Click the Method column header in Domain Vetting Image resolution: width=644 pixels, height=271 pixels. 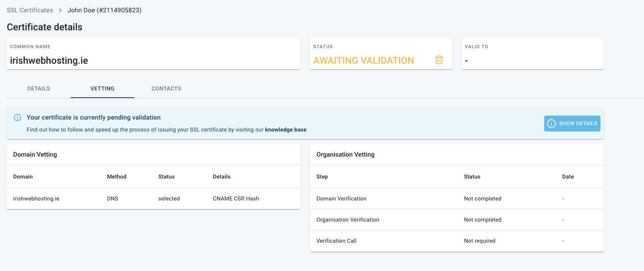pyautogui.click(x=117, y=177)
